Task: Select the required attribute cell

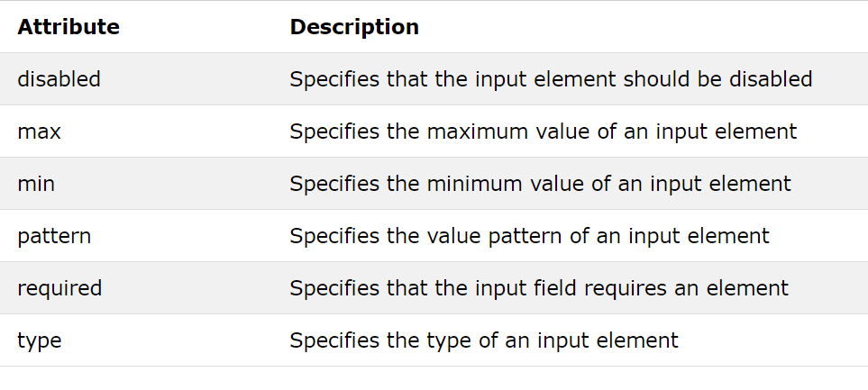Action: [59, 288]
